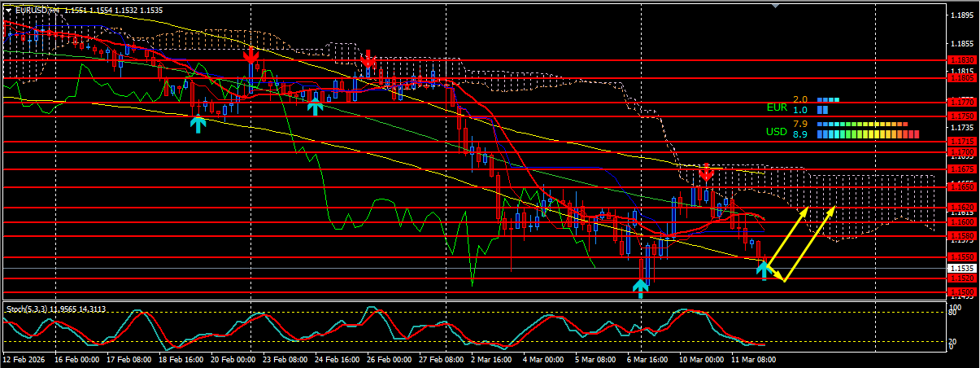Select the cyan buy arrow near 11 Mar 08:00
This screenshot has height=368, width=980.
click(764, 269)
